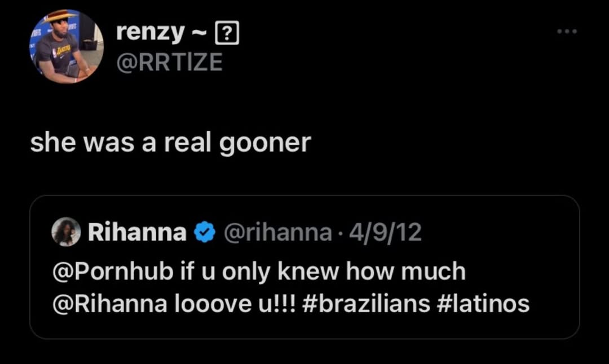Click the 4/9/12 date of quoted tweet

(386, 232)
